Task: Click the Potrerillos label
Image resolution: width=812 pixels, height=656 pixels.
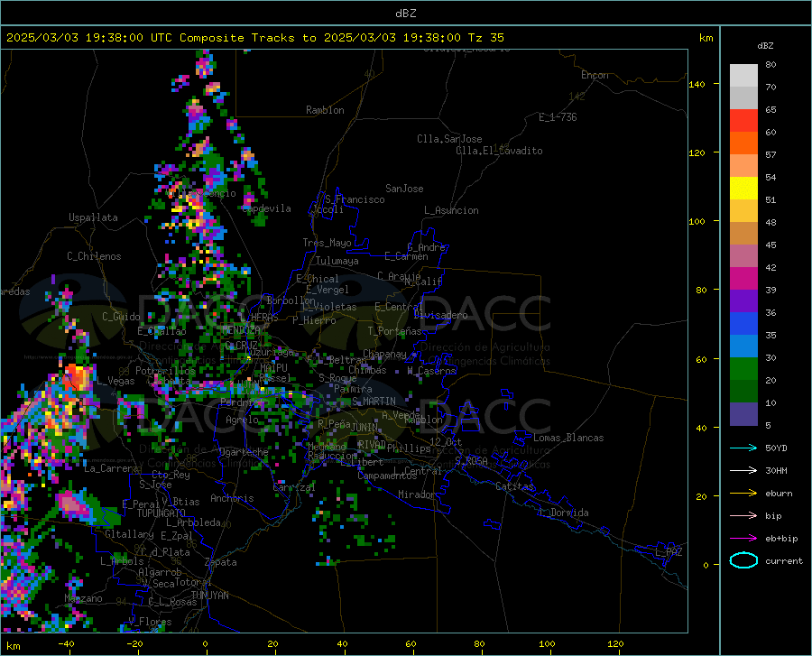Action: point(165,371)
